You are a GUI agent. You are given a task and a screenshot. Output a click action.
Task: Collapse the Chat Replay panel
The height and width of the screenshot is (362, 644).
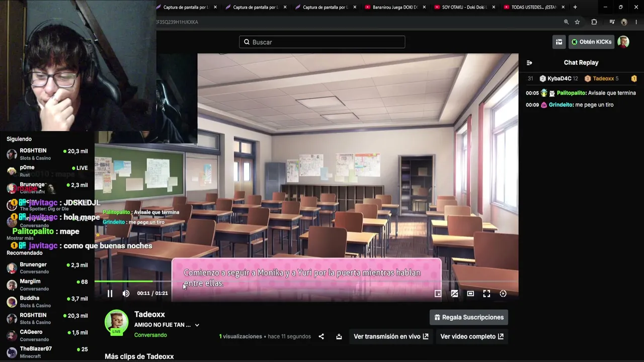[x=529, y=63]
